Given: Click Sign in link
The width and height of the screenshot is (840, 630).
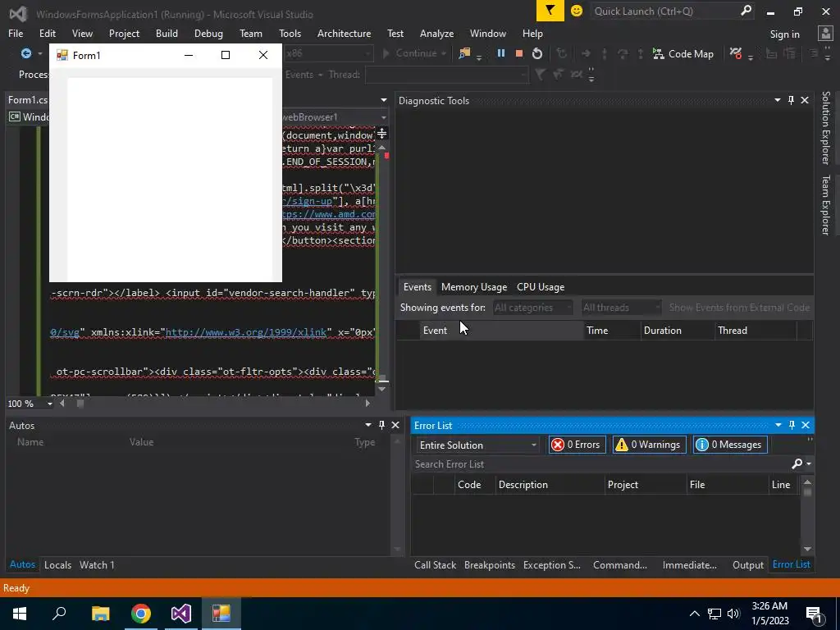Looking at the screenshot, I should (x=784, y=34).
